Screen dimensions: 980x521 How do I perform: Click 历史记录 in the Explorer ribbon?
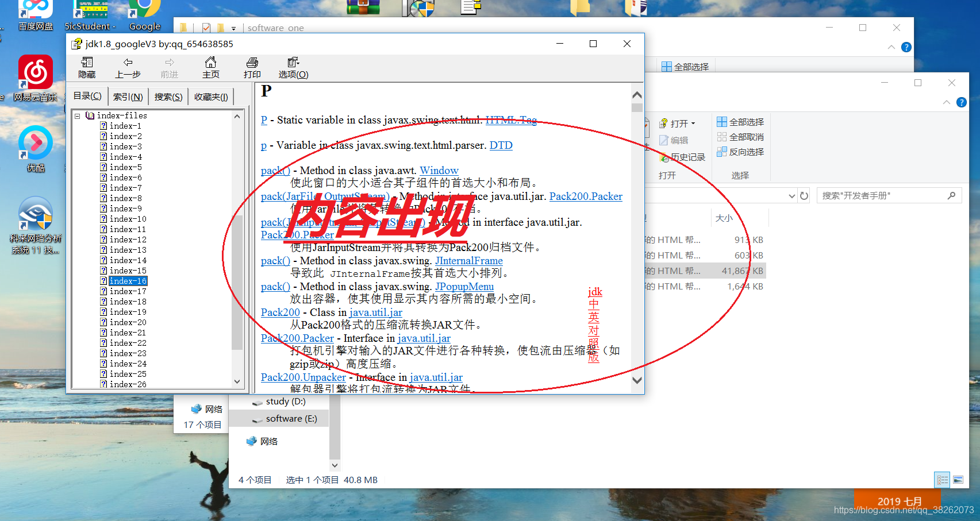click(x=683, y=157)
